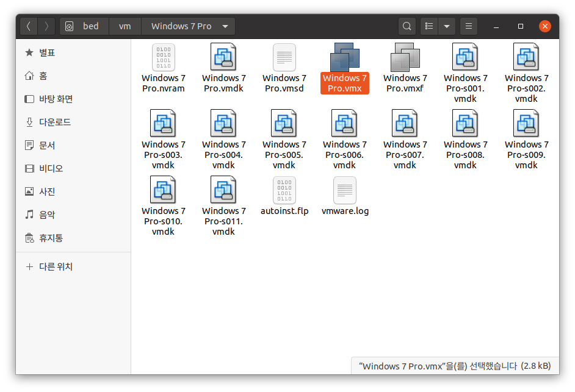Open 바탕 화면 desktop in sidebar

[x=73, y=99]
